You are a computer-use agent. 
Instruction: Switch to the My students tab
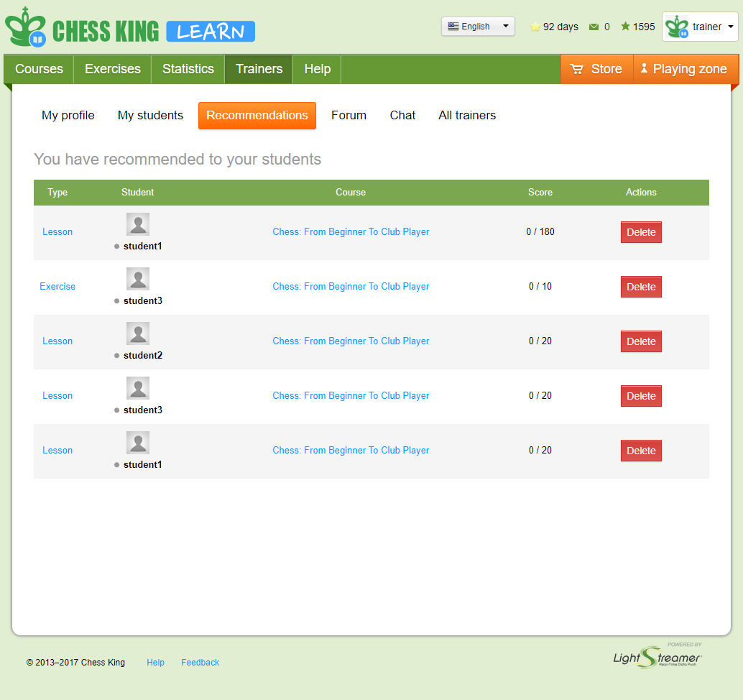tap(150, 115)
